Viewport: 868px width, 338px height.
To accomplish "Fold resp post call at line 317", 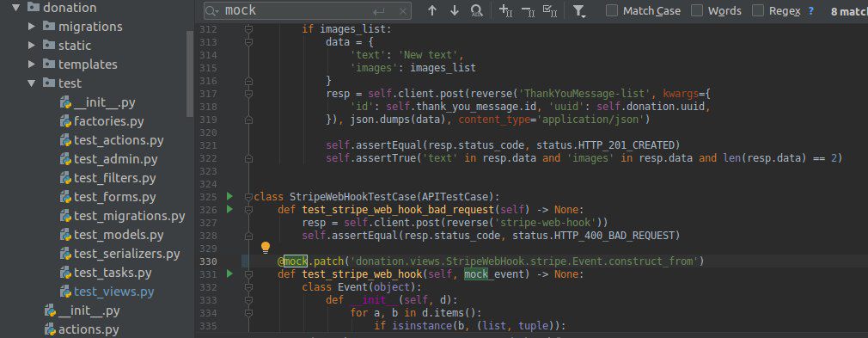I will [248, 94].
